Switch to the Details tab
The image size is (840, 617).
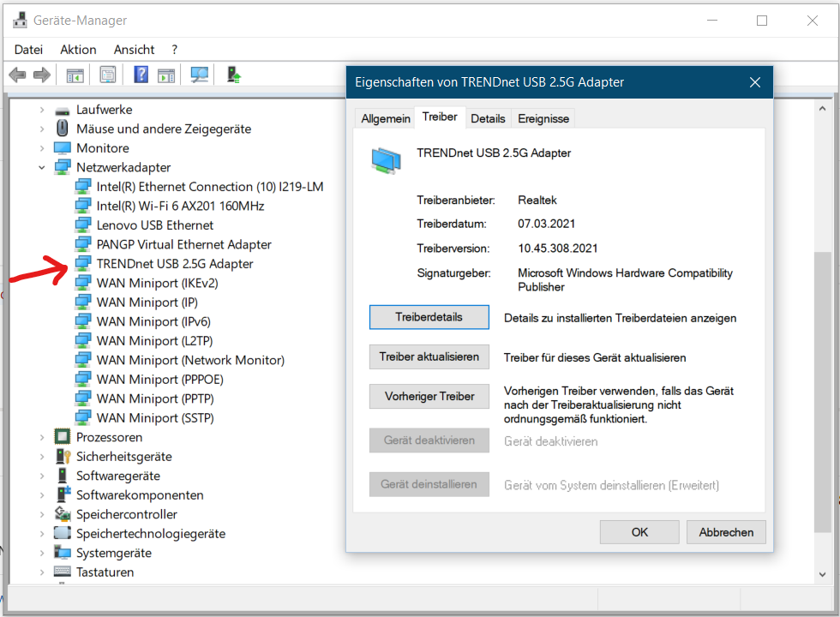[488, 118]
